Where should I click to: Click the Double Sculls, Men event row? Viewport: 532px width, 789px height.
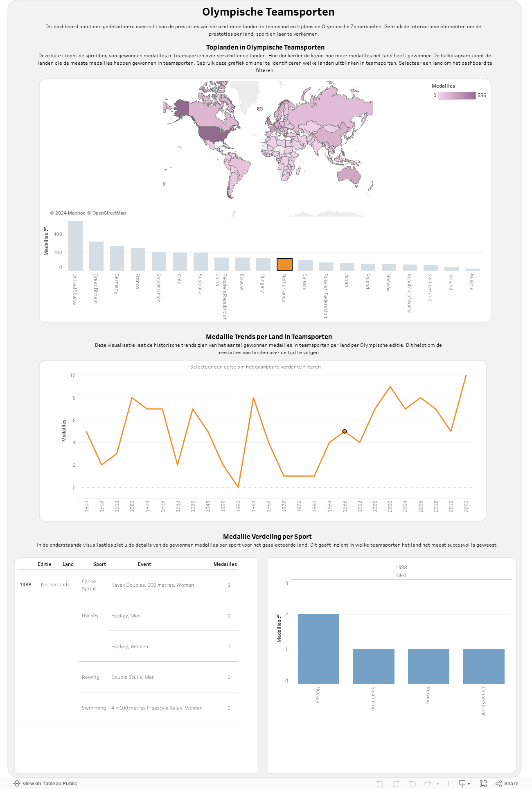click(x=133, y=677)
